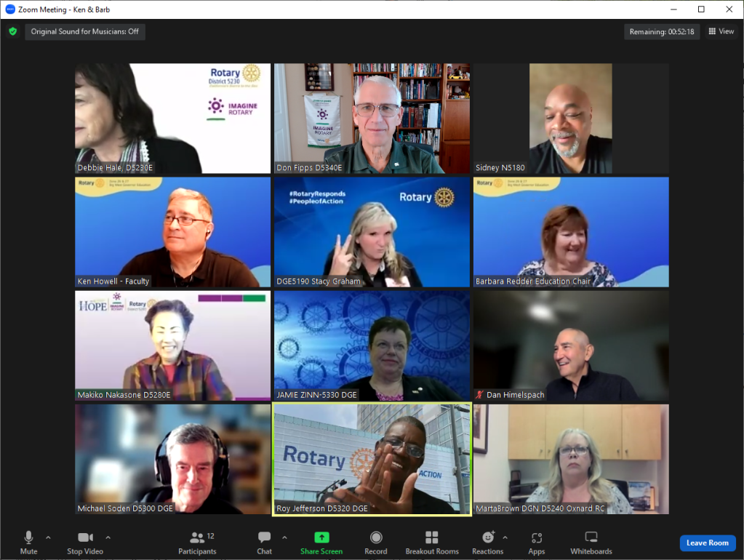Mute the microphone
The image size is (744, 560).
28,542
